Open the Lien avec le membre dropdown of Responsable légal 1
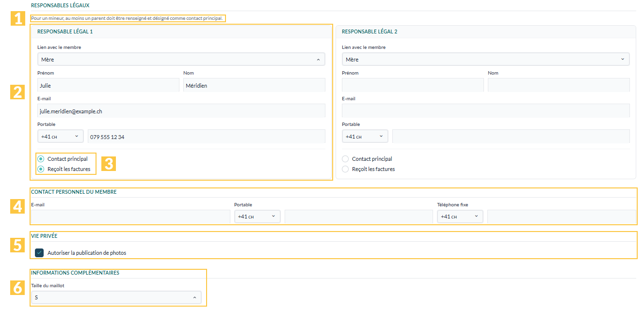 [181, 59]
